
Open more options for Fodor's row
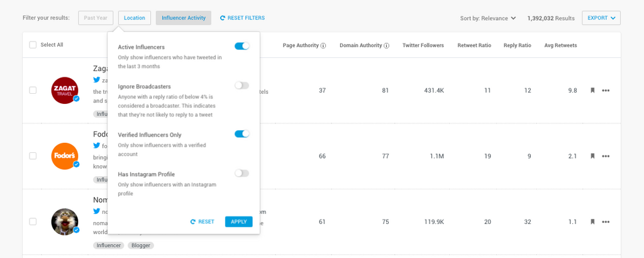click(606, 156)
